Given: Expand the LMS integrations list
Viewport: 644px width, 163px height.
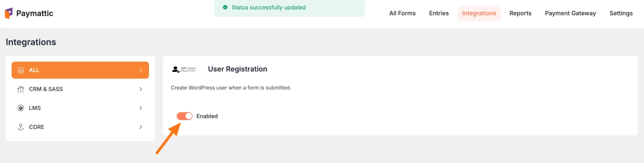Looking at the screenshot, I should pos(141,108).
